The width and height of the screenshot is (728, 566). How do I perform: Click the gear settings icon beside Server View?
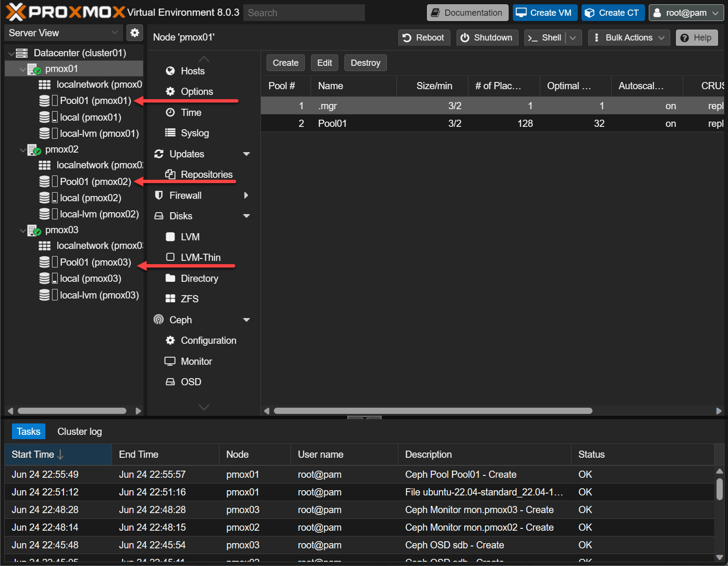[135, 33]
